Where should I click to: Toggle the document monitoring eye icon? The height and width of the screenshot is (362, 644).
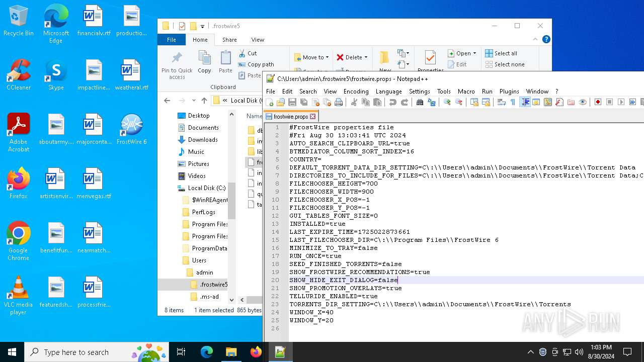[x=583, y=102]
